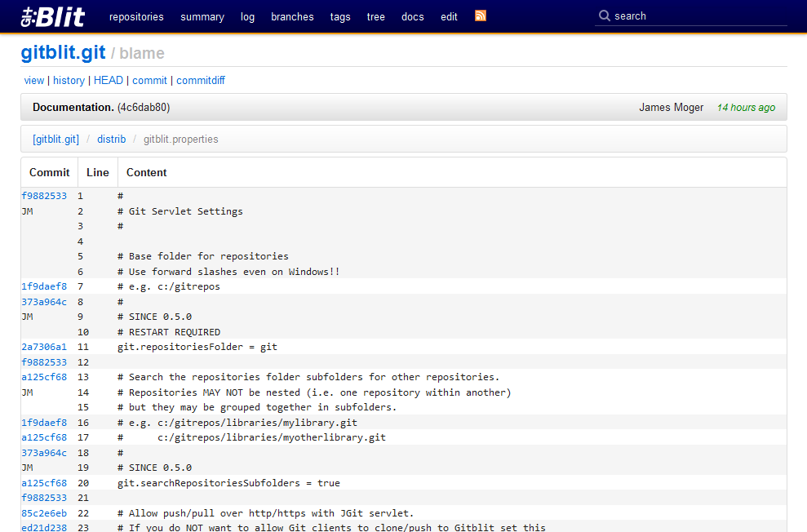Open the docs page
807x532 pixels.
coord(413,16)
